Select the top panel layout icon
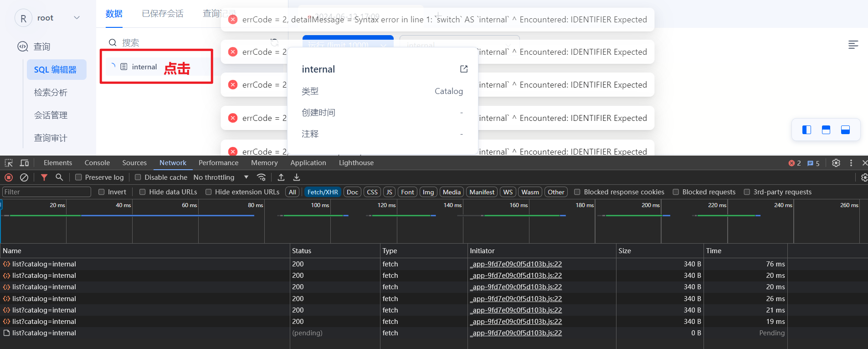This screenshot has width=868, height=349. (x=826, y=130)
